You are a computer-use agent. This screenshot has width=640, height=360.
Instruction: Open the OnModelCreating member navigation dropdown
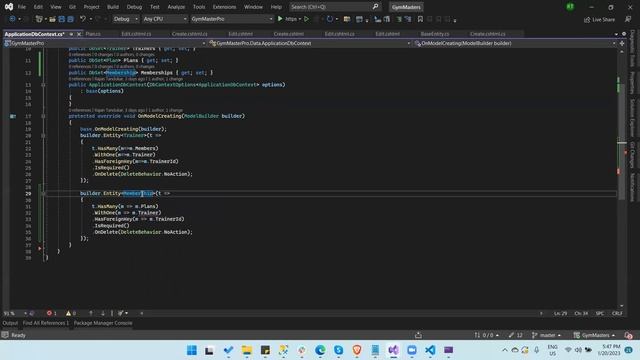pos(516,43)
